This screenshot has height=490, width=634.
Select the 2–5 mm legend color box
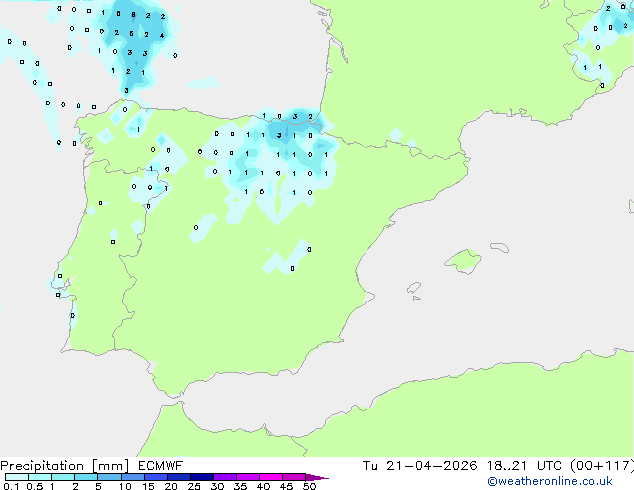[x=86, y=477]
